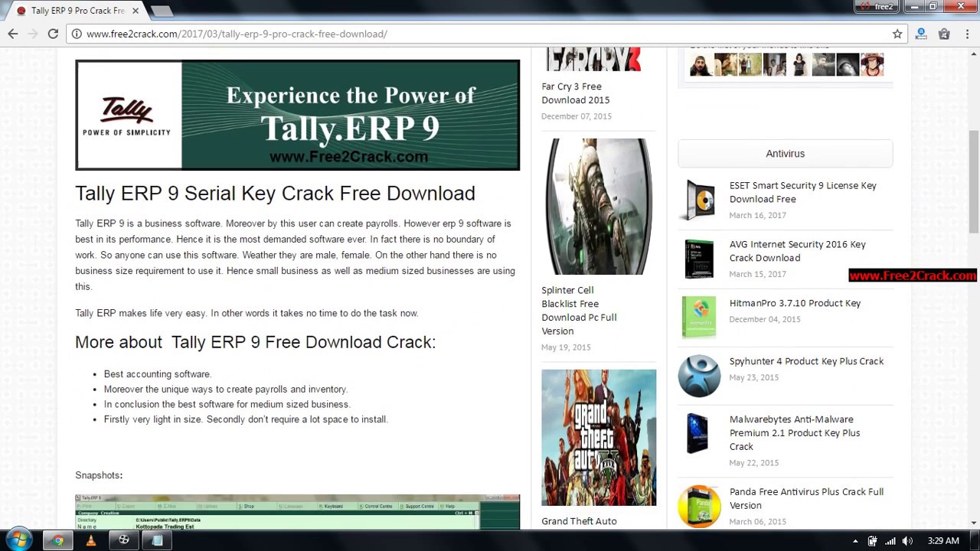Viewport: 980px width, 551px height.
Task: Click the 'Best accounting software.' bullet
Action: coord(158,374)
